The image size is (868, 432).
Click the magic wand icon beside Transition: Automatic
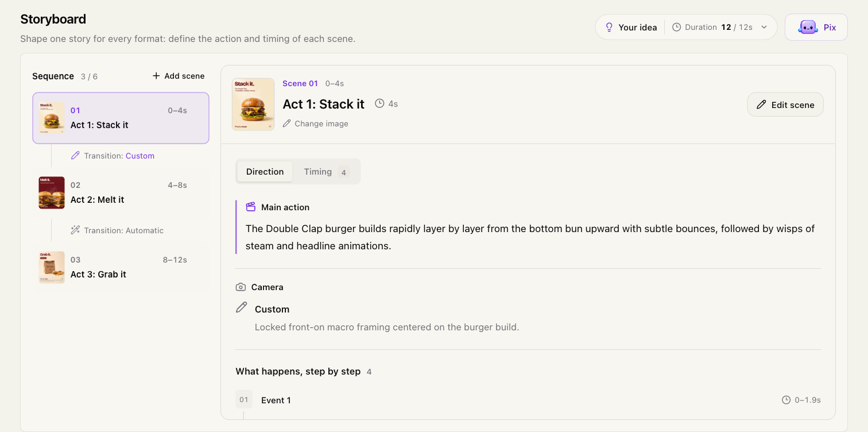click(75, 230)
